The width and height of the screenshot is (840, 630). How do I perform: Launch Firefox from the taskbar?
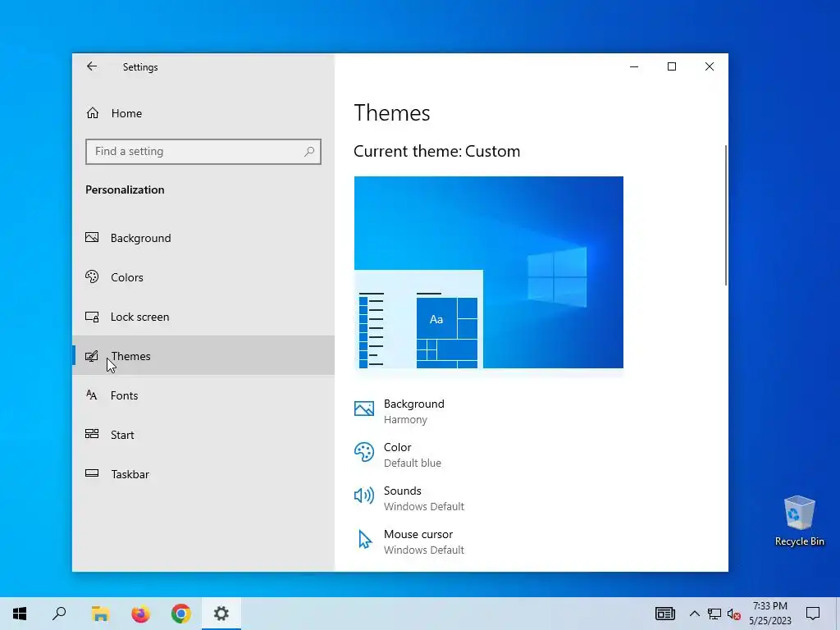click(141, 614)
